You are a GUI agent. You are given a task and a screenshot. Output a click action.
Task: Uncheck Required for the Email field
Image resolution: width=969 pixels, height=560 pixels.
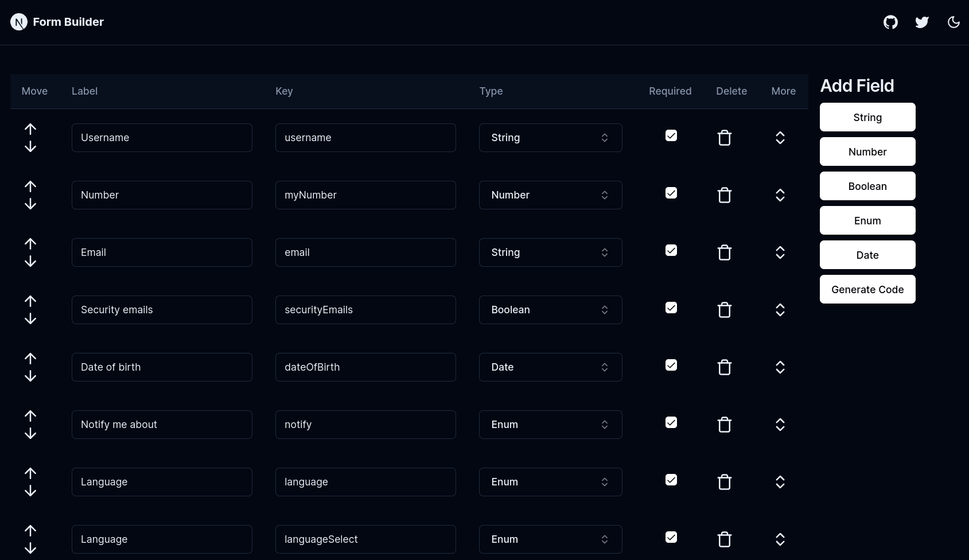point(671,250)
